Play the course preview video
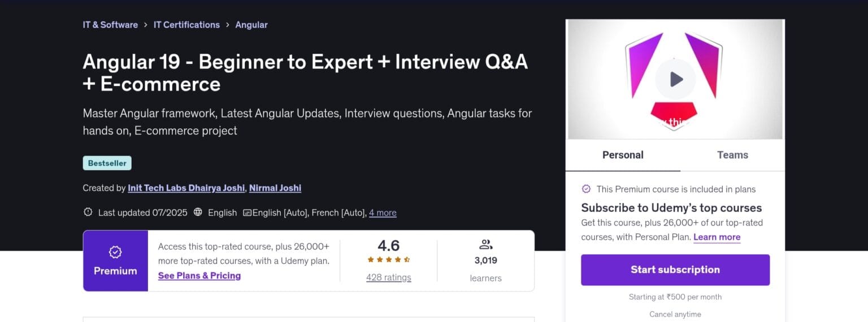Screen dimensions: 868x322 click(x=675, y=80)
